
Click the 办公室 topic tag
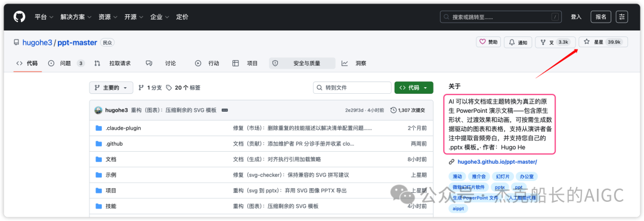point(526,177)
